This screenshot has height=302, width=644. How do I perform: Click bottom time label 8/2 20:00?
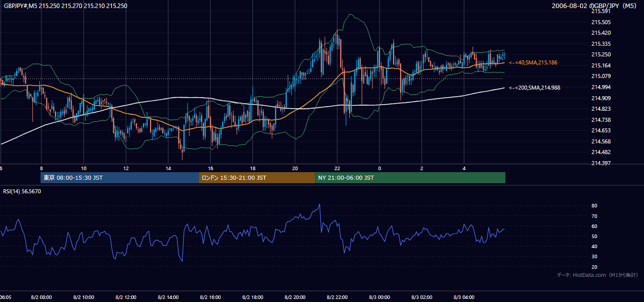(295, 297)
